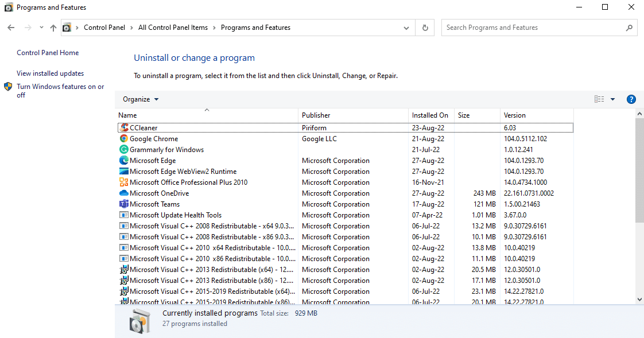Click icon of Visual C++ 2013 (x64) Redistributable
644x338 pixels.
click(x=123, y=269)
